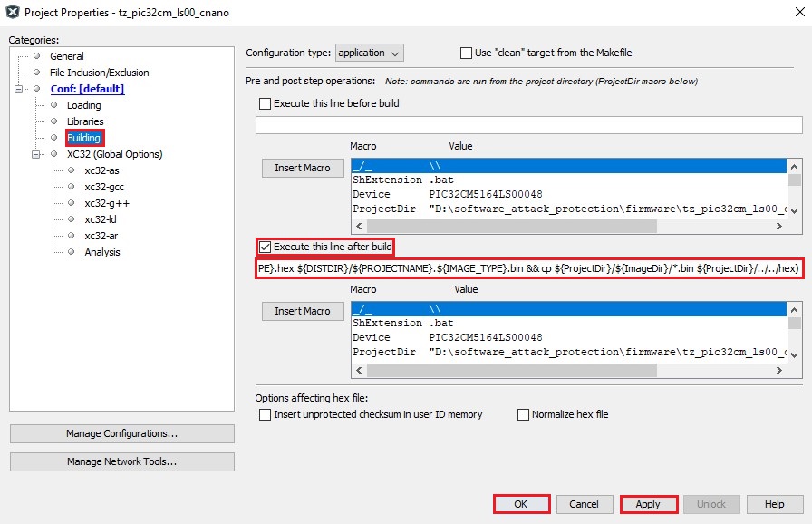Screen dimensions: 812x524
Task: Select the xc32-gcc compiler options
Action: 106,187
